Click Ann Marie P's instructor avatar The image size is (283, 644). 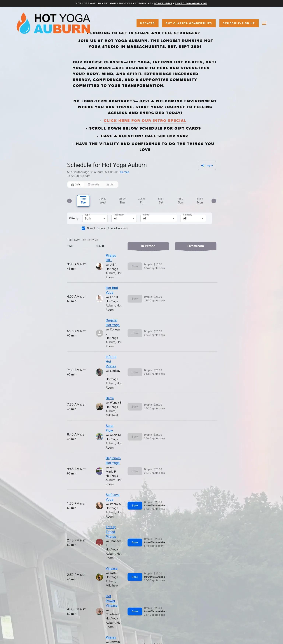pos(99,471)
